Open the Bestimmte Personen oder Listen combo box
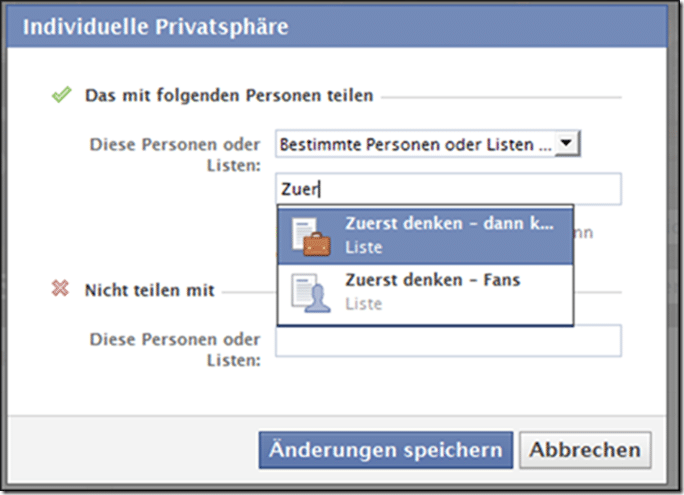Viewport: 684px width, 495px height. click(x=428, y=143)
